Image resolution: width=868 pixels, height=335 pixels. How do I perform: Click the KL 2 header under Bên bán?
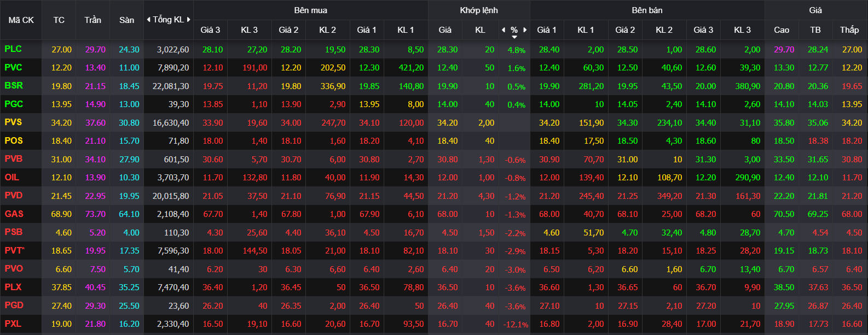click(664, 30)
